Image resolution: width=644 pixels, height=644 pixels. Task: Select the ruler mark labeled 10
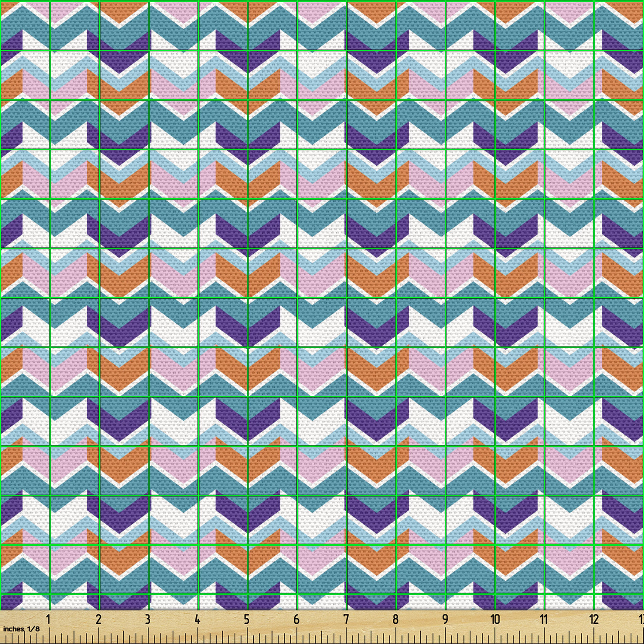coord(495,619)
